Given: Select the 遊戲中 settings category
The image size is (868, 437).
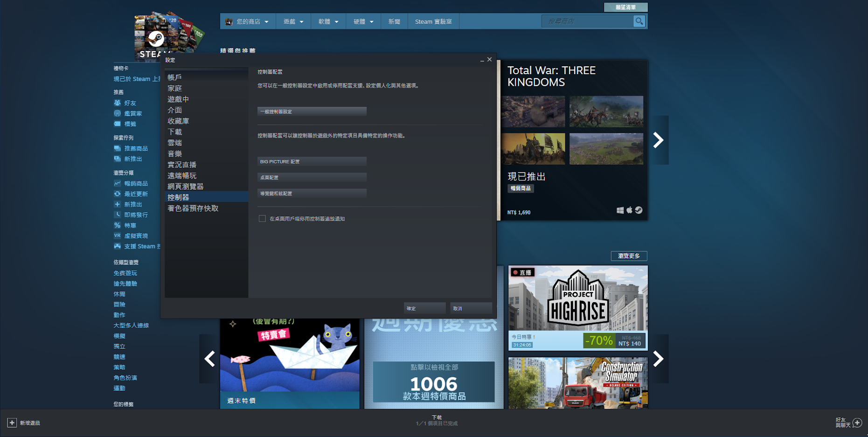Looking at the screenshot, I should 207,99.
